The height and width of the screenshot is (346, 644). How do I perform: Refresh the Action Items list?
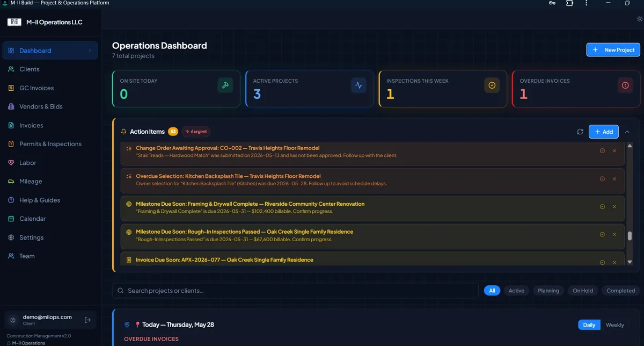pos(580,132)
